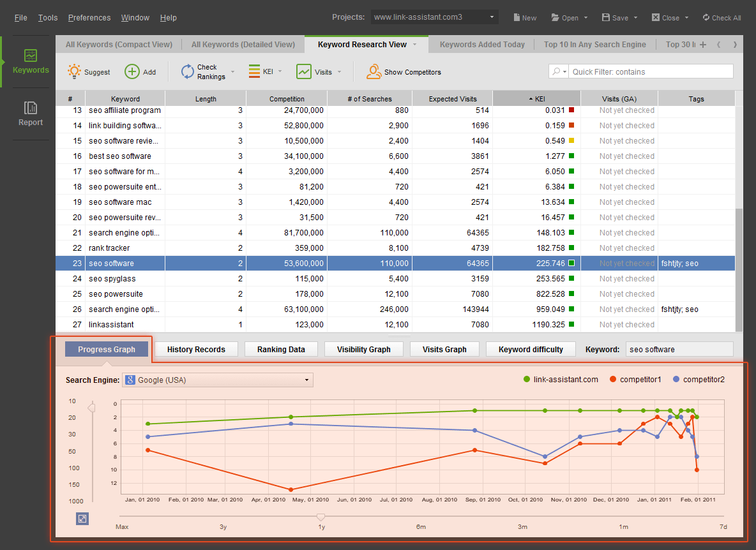
Task: Open the Keywords sidebar module
Action: click(31, 62)
